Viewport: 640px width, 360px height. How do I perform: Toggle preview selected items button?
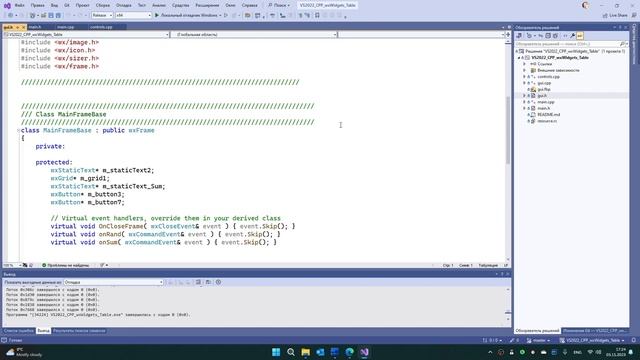[x=580, y=36]
